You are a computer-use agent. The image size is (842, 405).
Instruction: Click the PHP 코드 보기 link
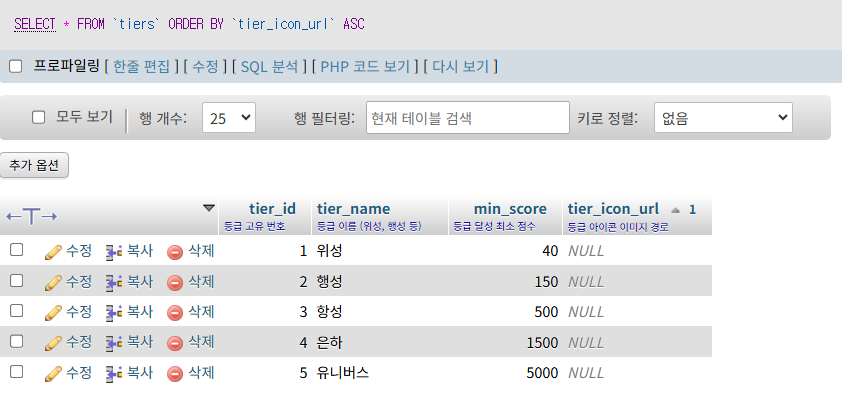[x=365, y=67]
